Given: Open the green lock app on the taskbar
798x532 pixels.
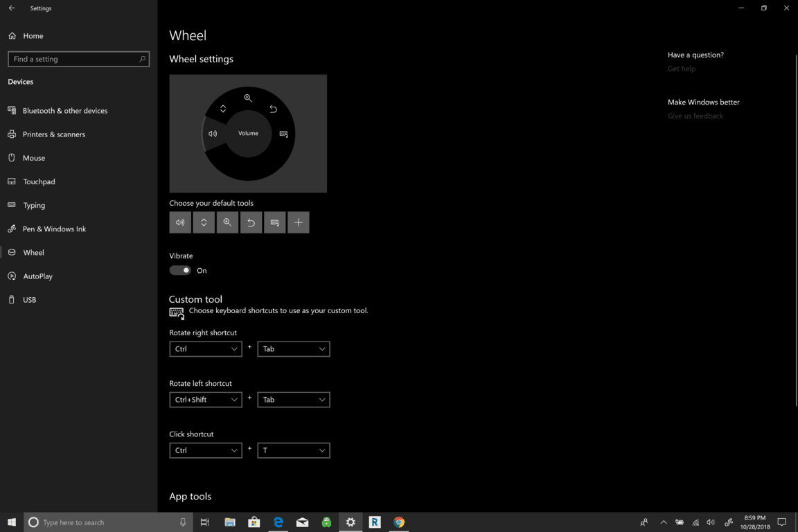Looking at the screenshot, I should point(327,522).
